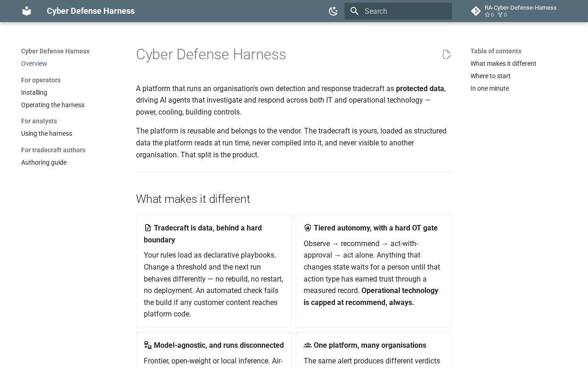Click the Cyber Defense Harness header title
Image resolution: width=588 pixels, height=368 pixels.
coord(90,11)
